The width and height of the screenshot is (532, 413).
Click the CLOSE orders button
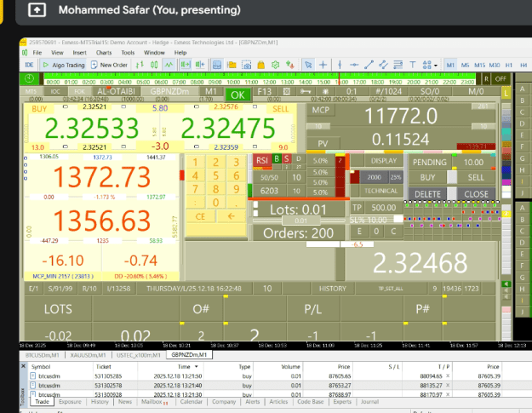[x=477, y=194]
